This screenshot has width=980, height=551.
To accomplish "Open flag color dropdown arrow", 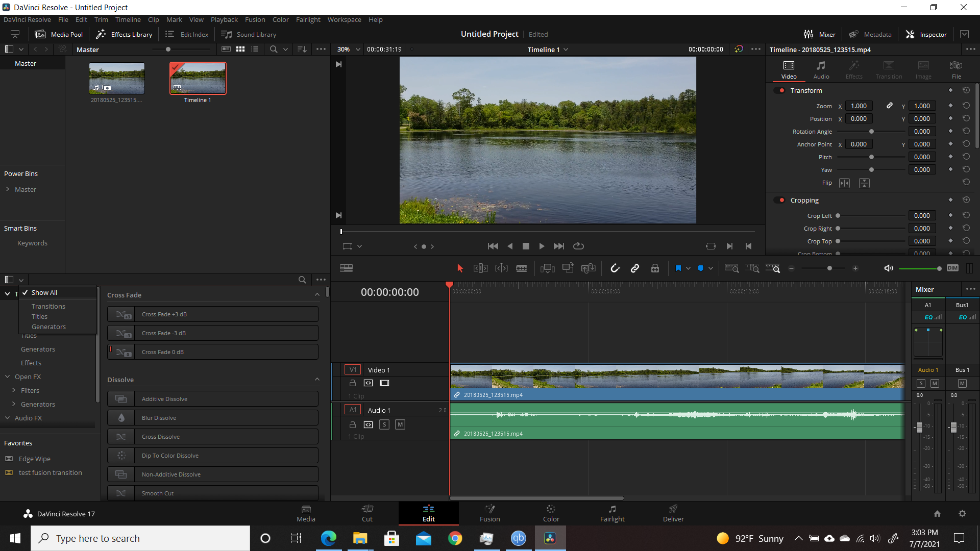I will (688, 268).
